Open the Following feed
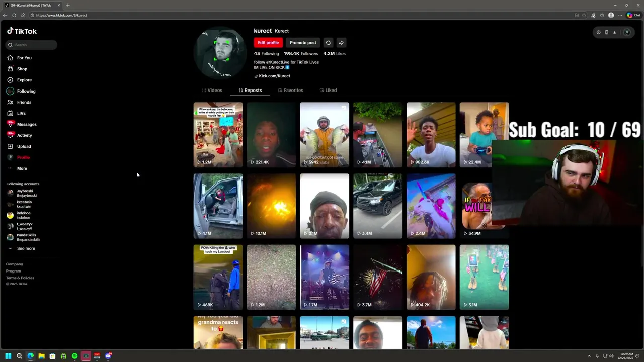 tap(22, 91)
